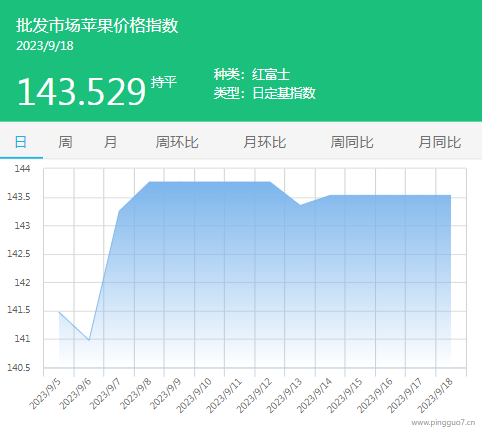Show the 周环比 week-over-week tab
482x433 pixels.
[x=177, y=142]
